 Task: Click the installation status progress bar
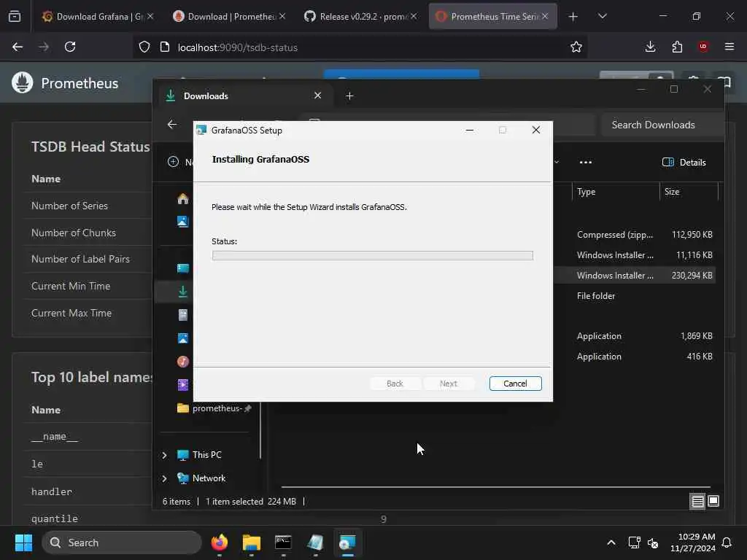[x=372, y=256]
